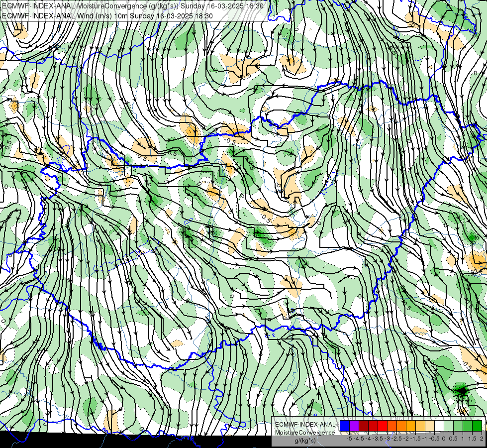Viewport: 487px width, 448px height.
Task: Click the legend value -5
Action: (349, 439)
